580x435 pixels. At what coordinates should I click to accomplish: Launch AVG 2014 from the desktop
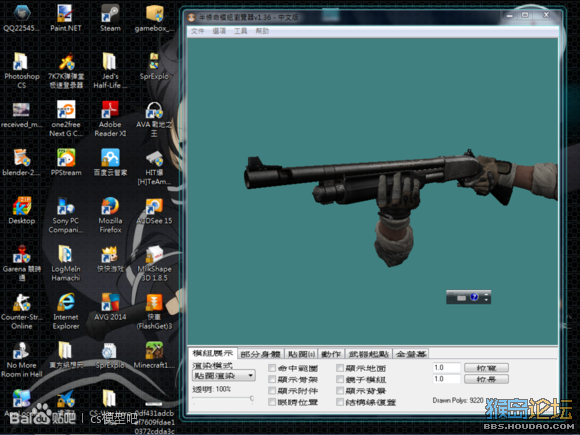tap(110, 306)
